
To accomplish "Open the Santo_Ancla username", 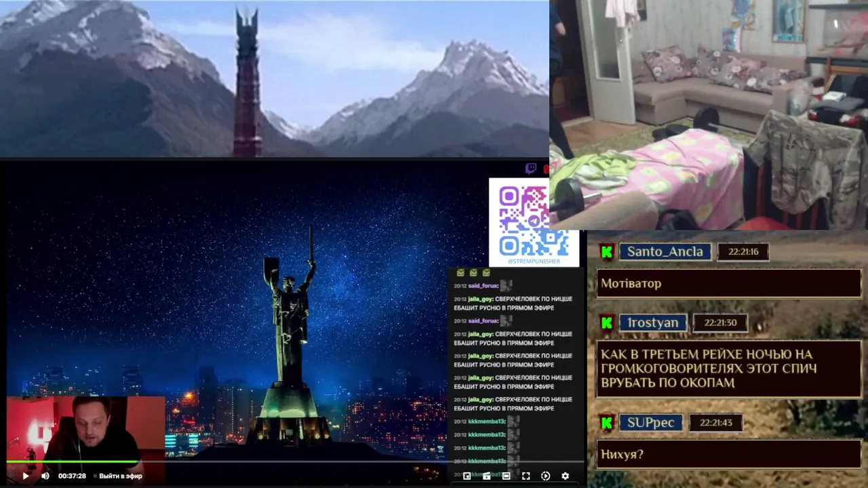I will (665, 251).
